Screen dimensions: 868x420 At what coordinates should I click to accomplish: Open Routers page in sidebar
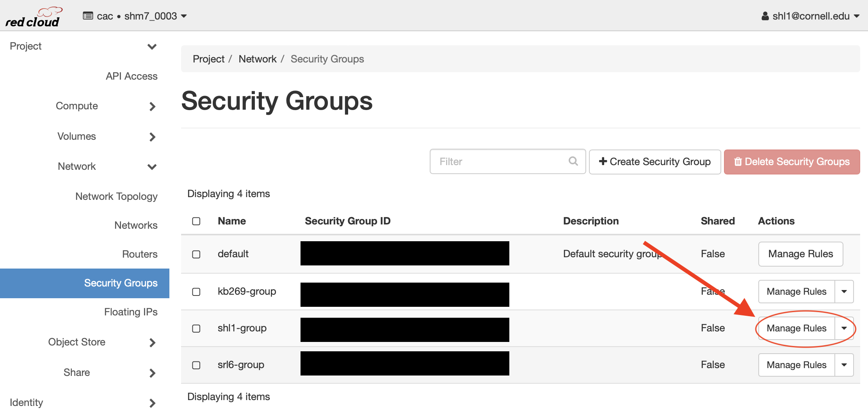(140, 254)
